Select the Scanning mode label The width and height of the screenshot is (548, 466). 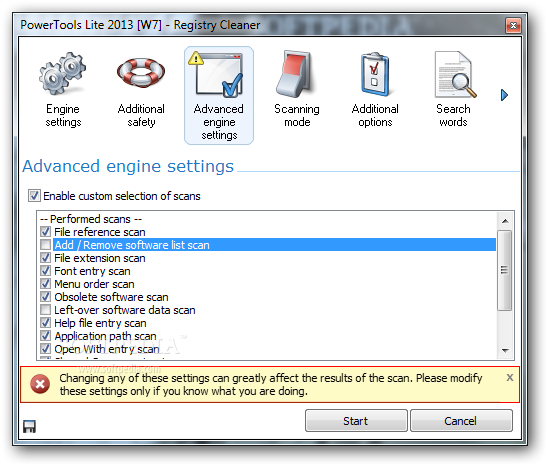(x=297, y=115)
